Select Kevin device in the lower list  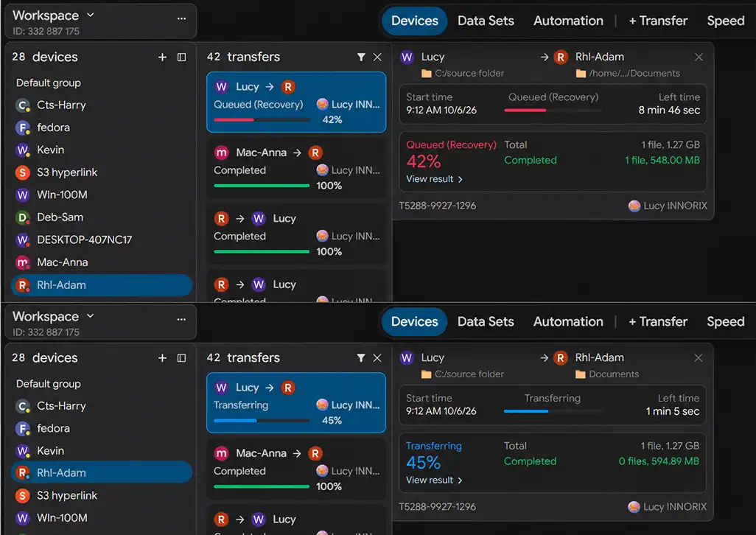(x=102, y=451)
